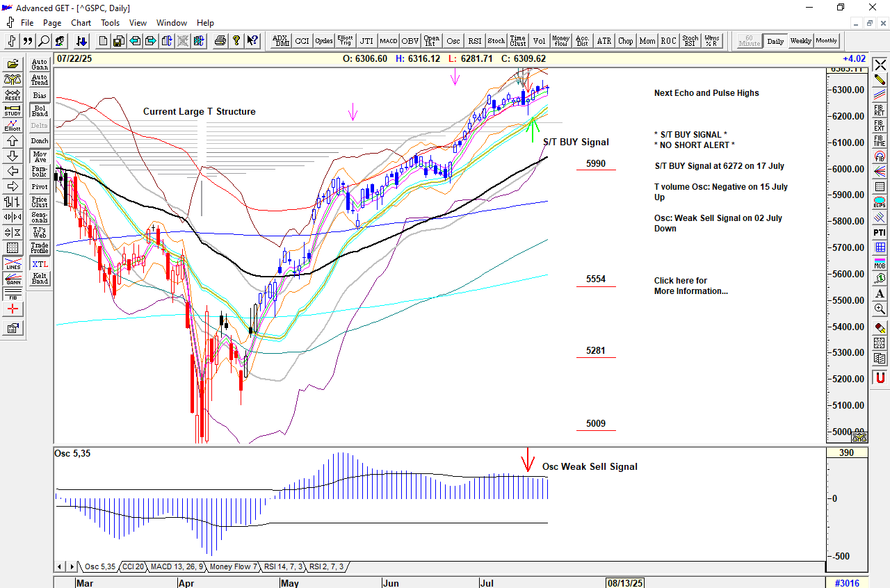
Task: Switch chart timeframe to Monthly
Action: tap(827, 41)
